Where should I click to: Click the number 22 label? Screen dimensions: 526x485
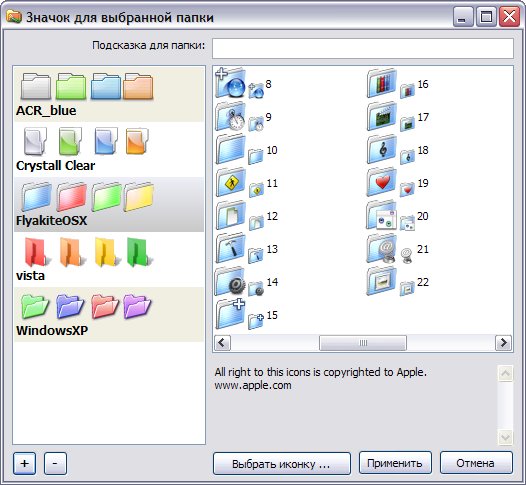423,282
